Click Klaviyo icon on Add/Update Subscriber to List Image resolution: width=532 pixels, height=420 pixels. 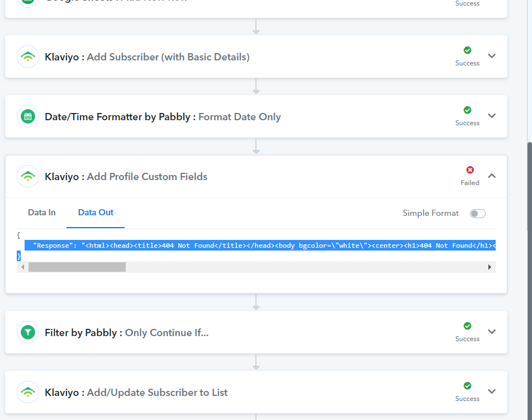(28, 392)
